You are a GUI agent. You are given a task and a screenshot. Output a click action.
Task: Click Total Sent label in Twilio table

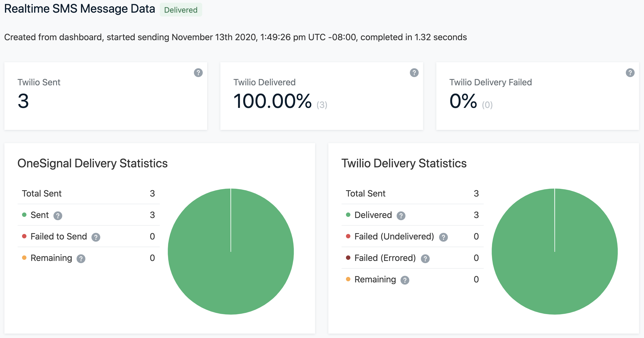click(x=366, y=193)
